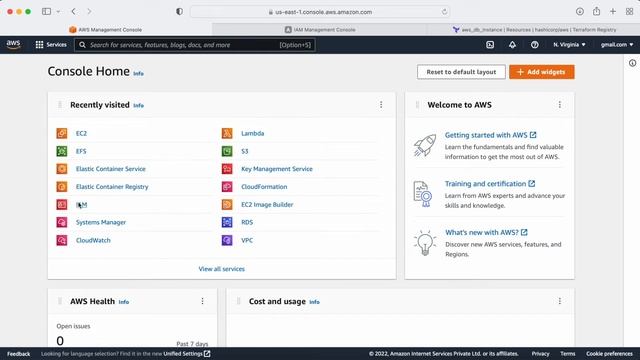Open Training and certification link
This screenshot has width=640, height=360.
[x=490, y=184]
